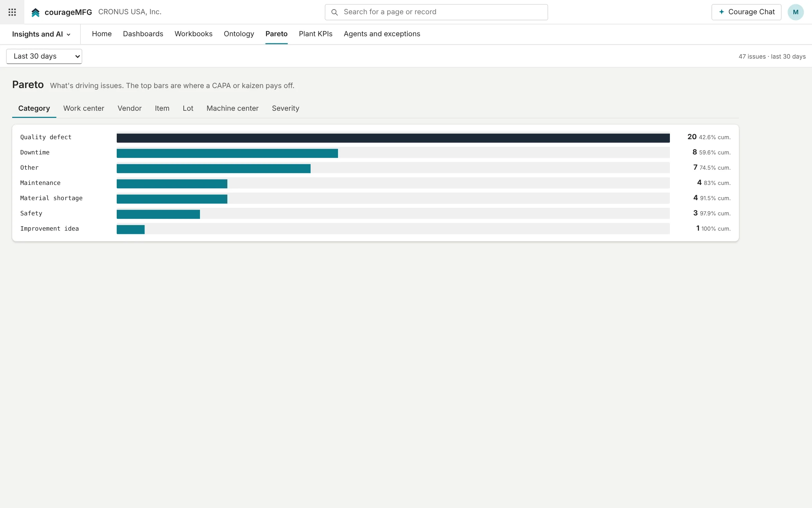Click the search magnifier icon
The width and height of the screenshot is (812, 508).
(x=334, y=12)
